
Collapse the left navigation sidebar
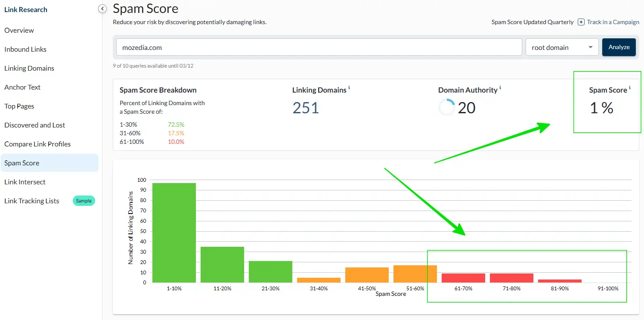pos(102,9)
